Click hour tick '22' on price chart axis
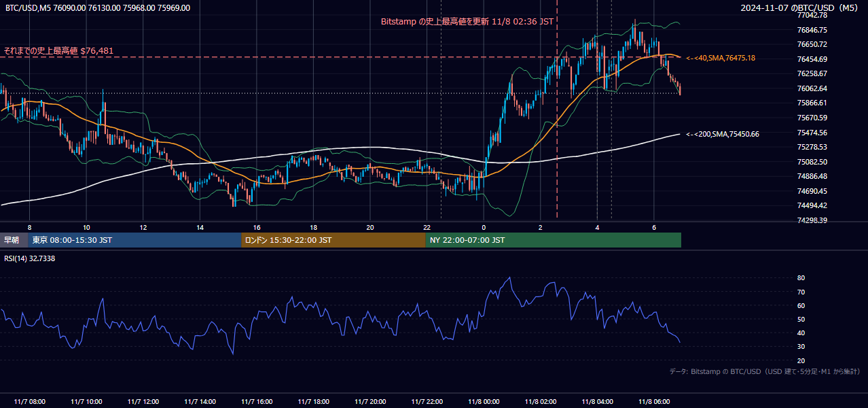The image size is (868, 408). point(427,227)
